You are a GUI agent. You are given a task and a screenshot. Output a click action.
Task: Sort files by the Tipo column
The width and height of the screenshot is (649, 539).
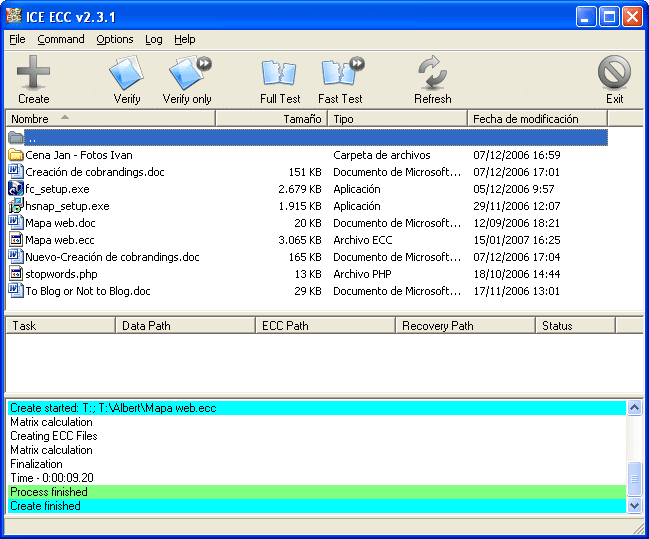pos(397,119)
